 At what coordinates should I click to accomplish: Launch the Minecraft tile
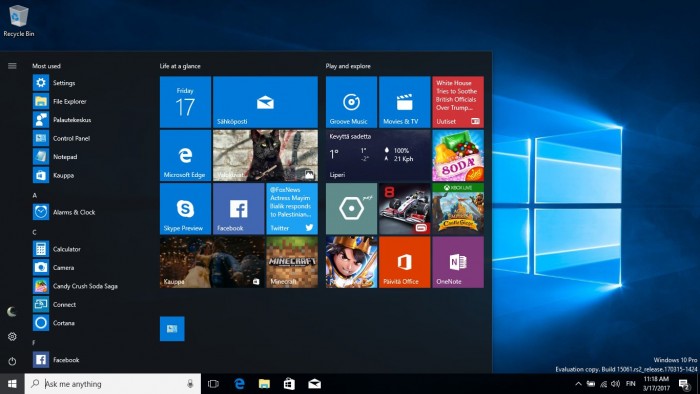(x=292, y=262)
